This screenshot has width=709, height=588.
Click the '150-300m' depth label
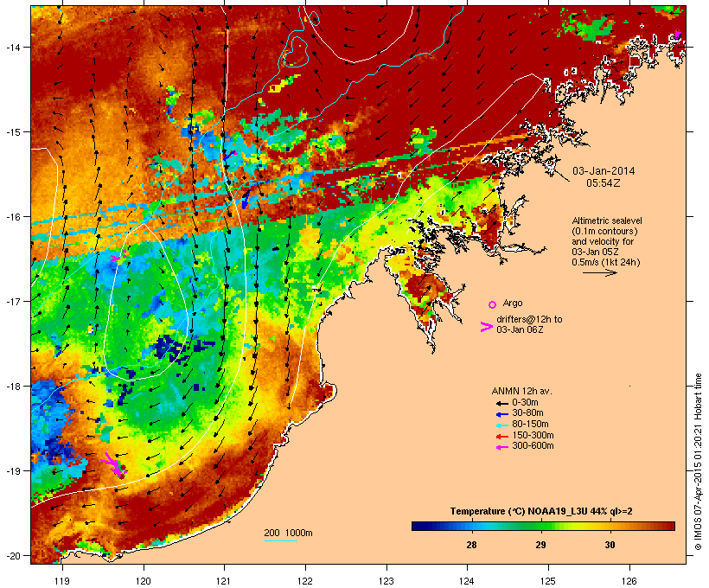(x=533, y=435)
